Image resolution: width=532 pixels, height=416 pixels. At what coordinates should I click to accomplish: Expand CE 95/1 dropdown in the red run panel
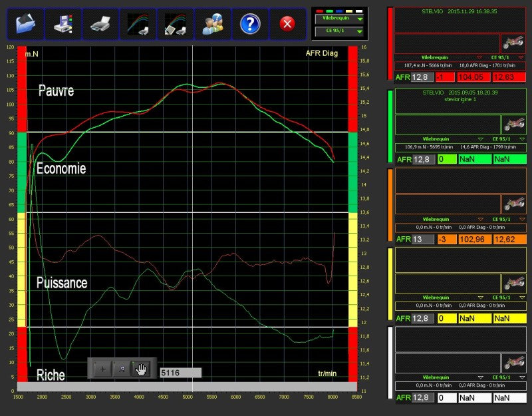[x=521, y=57]
